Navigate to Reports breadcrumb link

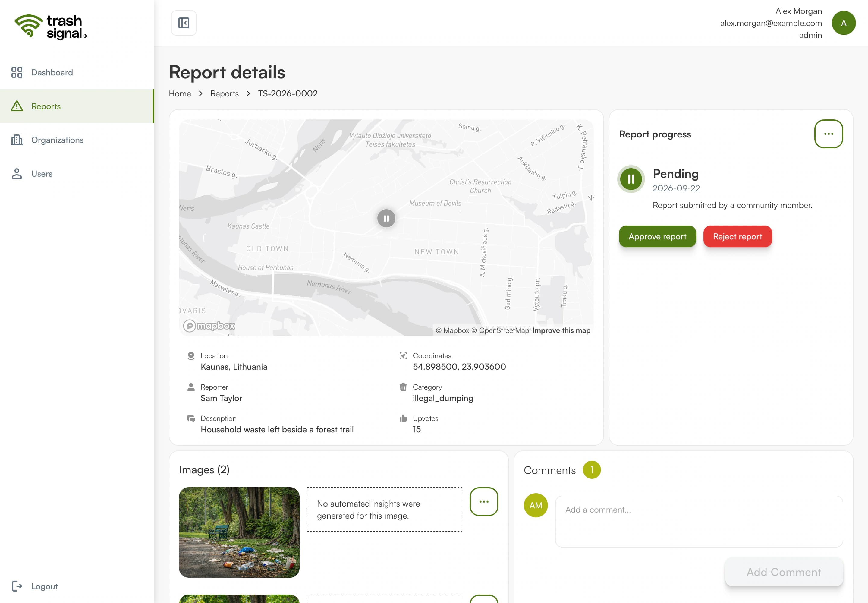click(x=224, y=93)
